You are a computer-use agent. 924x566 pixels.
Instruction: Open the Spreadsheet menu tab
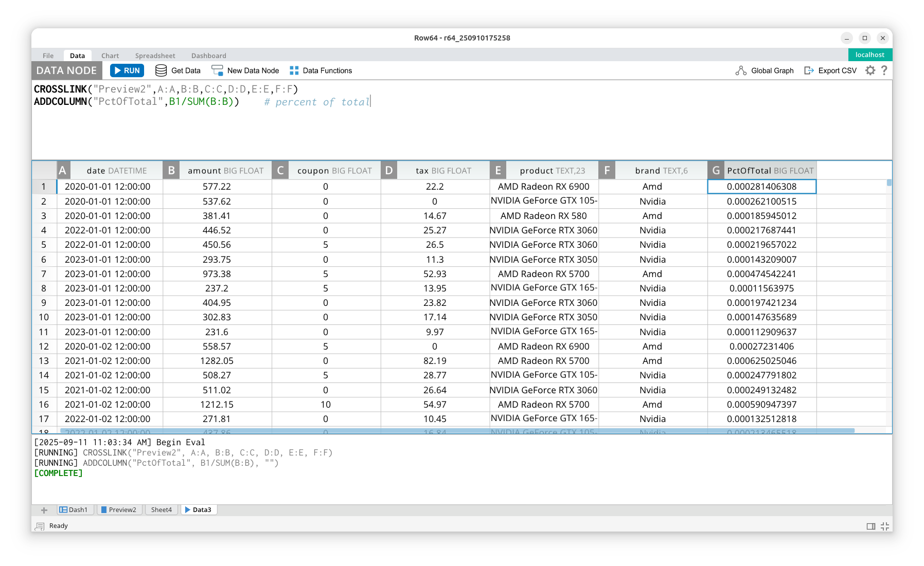(x=155, y=56)
